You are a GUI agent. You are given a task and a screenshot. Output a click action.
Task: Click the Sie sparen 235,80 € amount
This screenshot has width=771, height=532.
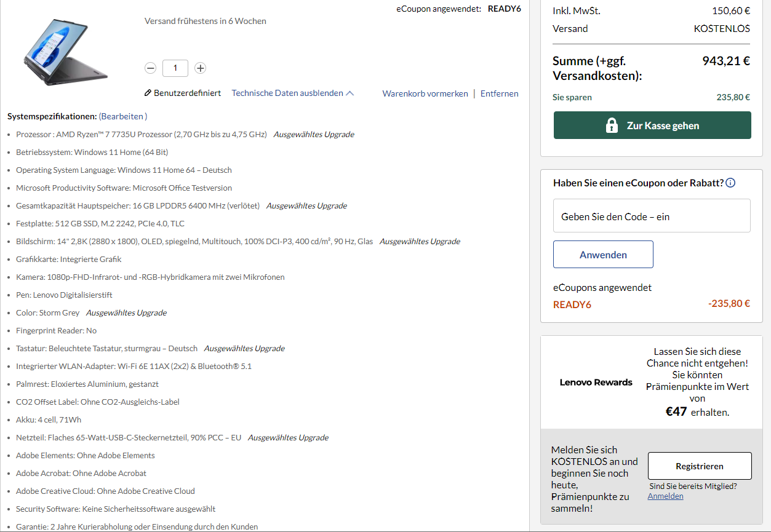pyautogui.click(x=733, y=97)
